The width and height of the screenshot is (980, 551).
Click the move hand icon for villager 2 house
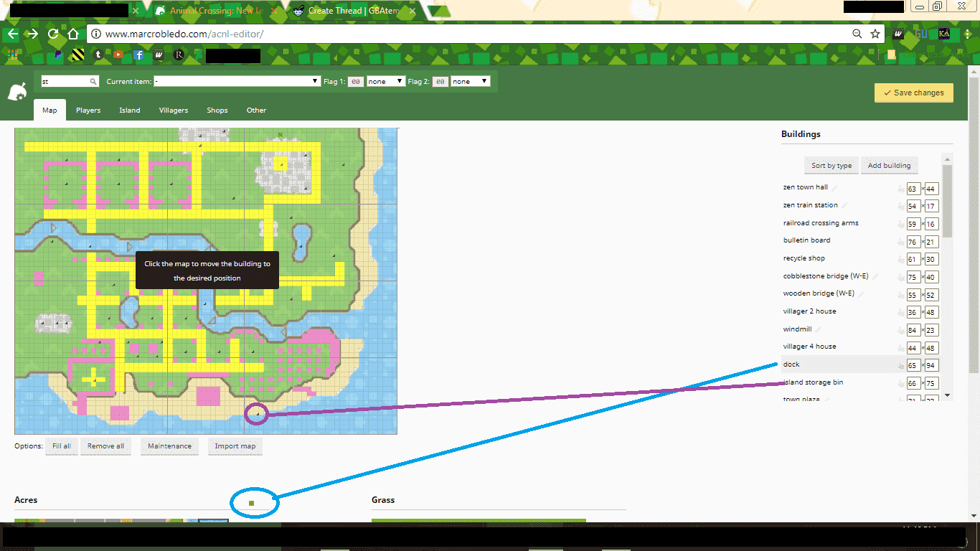tap(901, 314)
